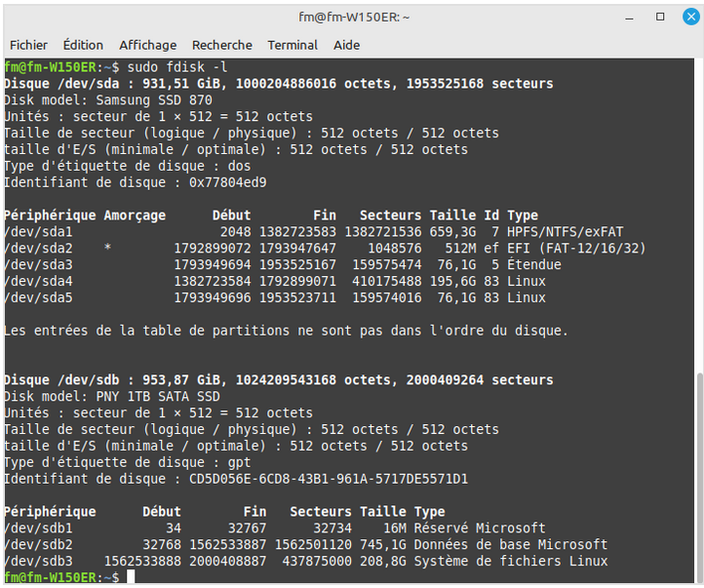The height and width of the screenshot is (588, 704).
Task: Click the window title fm@fm-W150ER: ~
Action: (x=354, y=18)
